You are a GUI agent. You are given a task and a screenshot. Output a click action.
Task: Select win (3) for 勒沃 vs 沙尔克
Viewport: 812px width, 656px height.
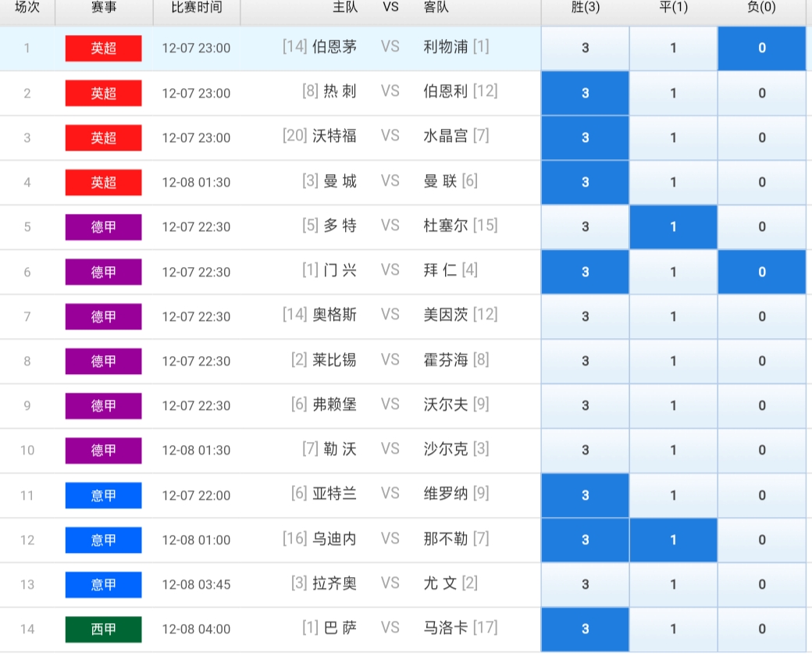pyautogui.click(x=585, y=451)
